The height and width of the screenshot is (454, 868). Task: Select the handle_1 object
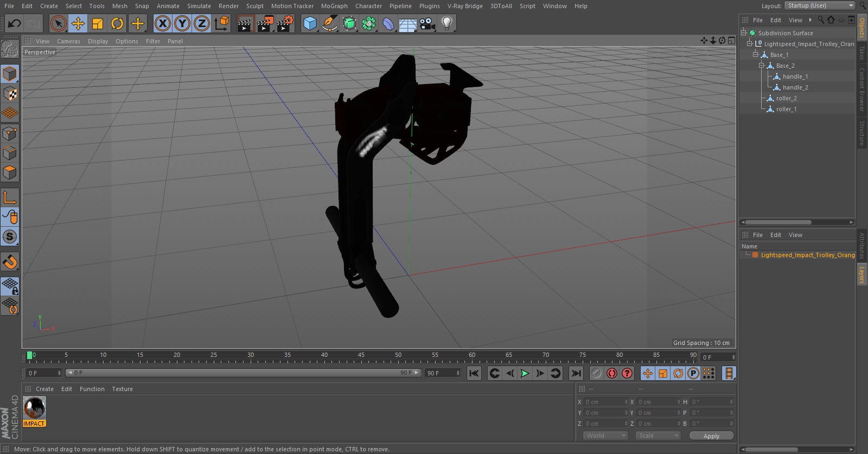tap(795, 76)
